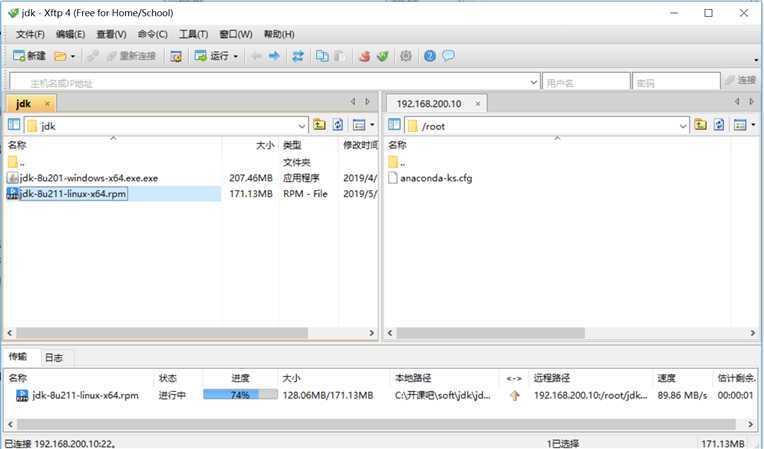Select jdk-8u201-windows-x64.exe.exe file
The height and width of the screenshot is (449, 764).
89,178
